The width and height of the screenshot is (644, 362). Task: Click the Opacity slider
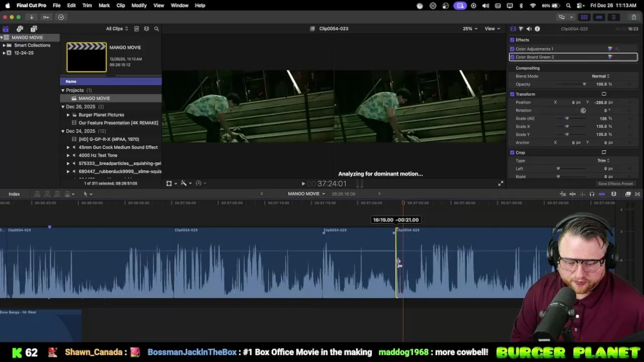click(571, 84)
